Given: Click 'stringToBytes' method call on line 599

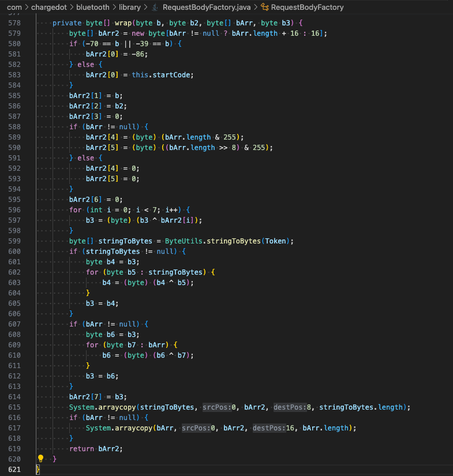Looking at the screenshot, I should 234,241.
